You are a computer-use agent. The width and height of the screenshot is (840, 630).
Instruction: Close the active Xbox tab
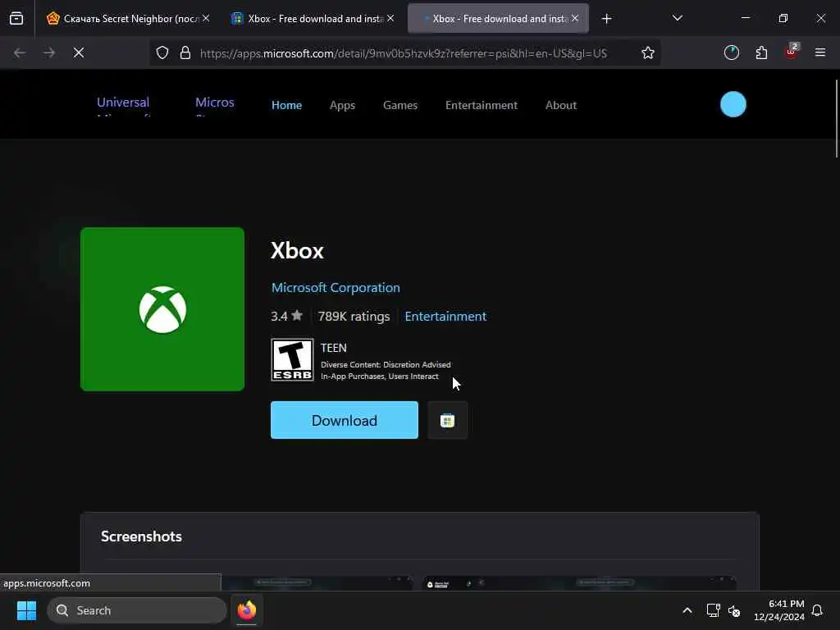tap(575, 18)
